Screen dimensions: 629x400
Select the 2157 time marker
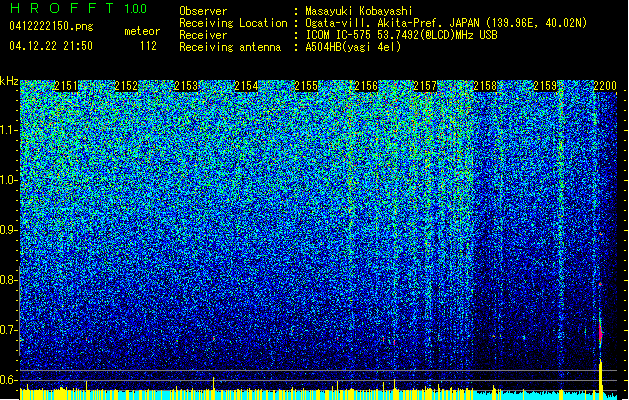425,86
